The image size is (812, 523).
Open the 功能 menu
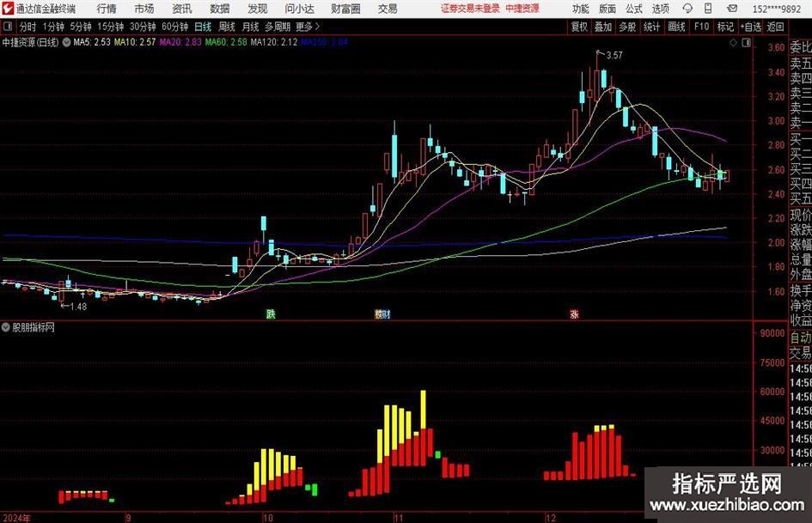pyautogui.click(x=581, y=9)
